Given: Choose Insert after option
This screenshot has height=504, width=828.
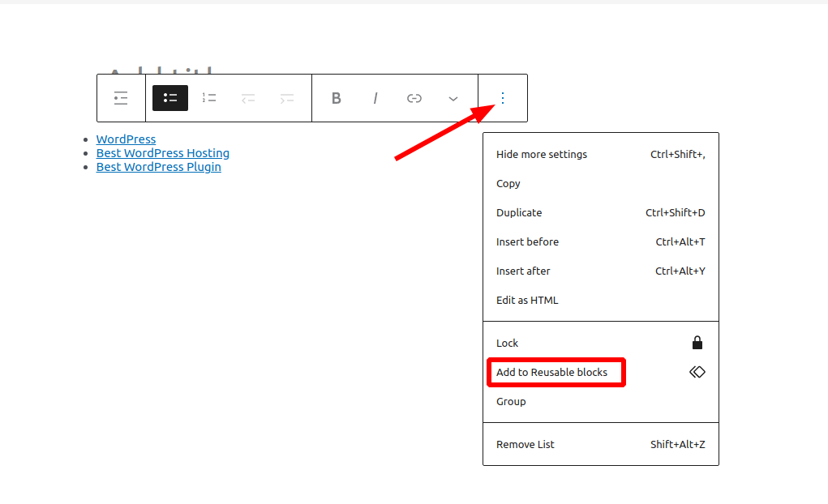Looking at the screenshot, I should (x=601, y=271).
